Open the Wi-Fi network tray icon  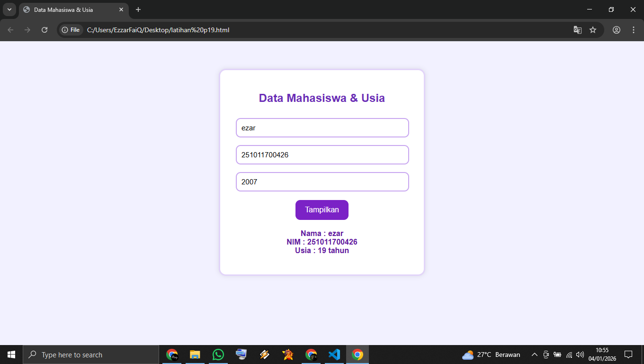click(569, 355)
